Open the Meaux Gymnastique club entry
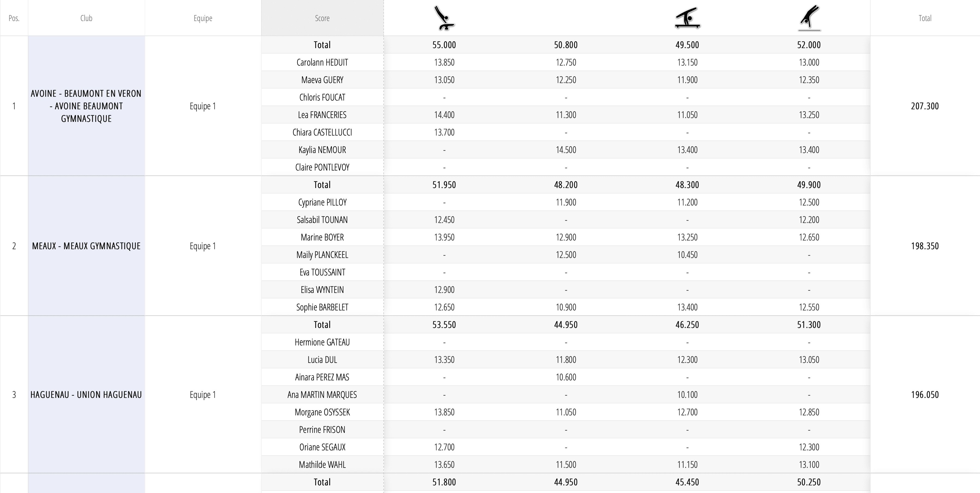The height and width of the screenshot is (493, 980). click(86, 246)
